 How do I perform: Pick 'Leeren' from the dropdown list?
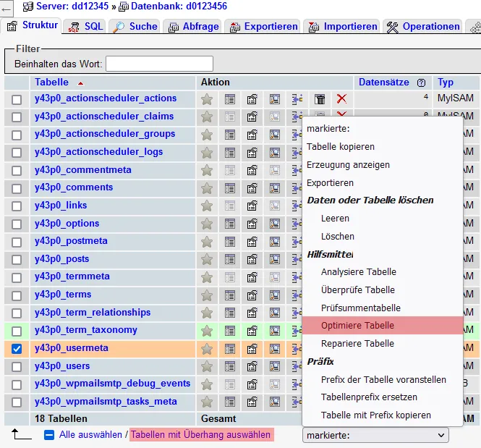[x=383, y=218]
